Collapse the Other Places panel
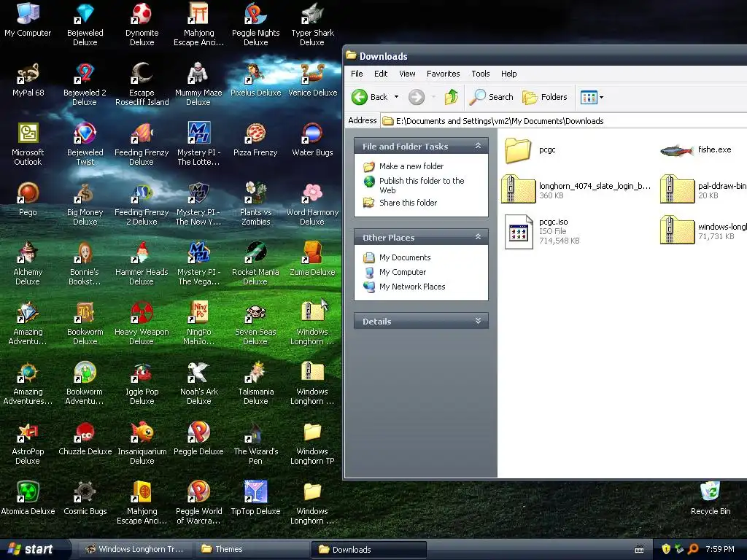This screenshot has width=747, height=560. (x=478, y=237)
